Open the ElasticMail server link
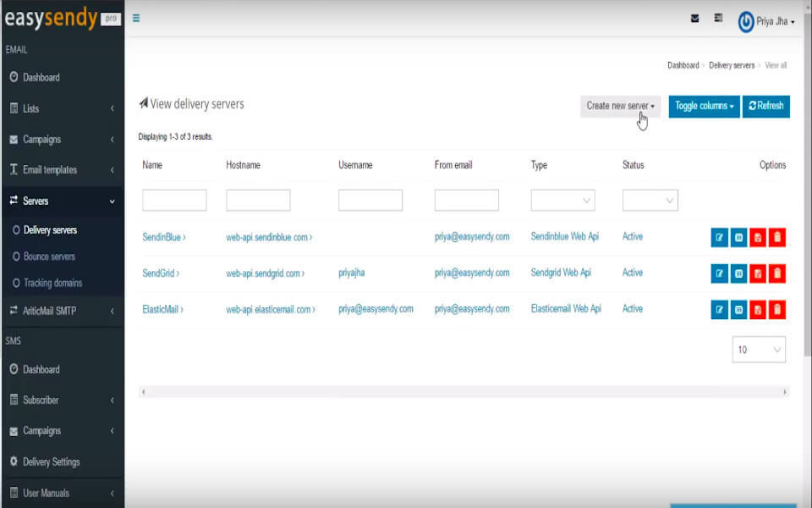 pos(162,310)
